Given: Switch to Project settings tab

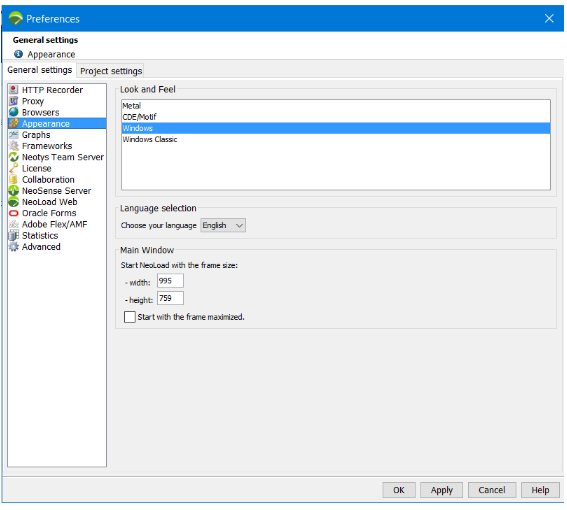Looking at the screenshot, I should tap(111, 71).
